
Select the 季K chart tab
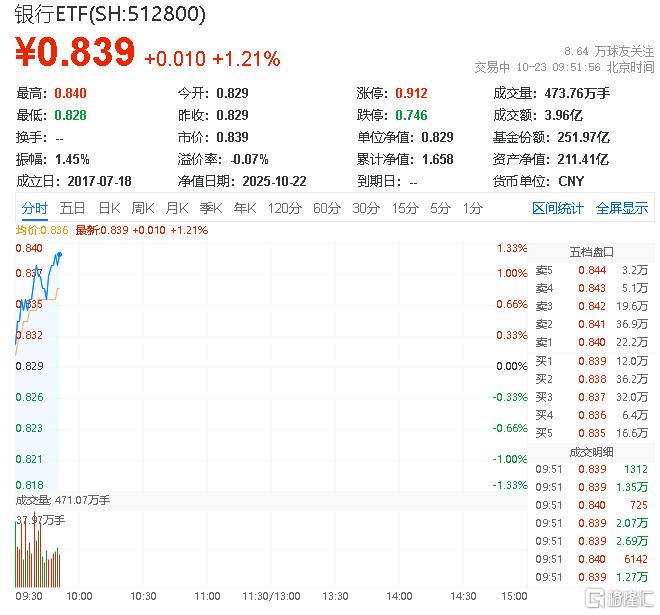(x=211, y=208)
